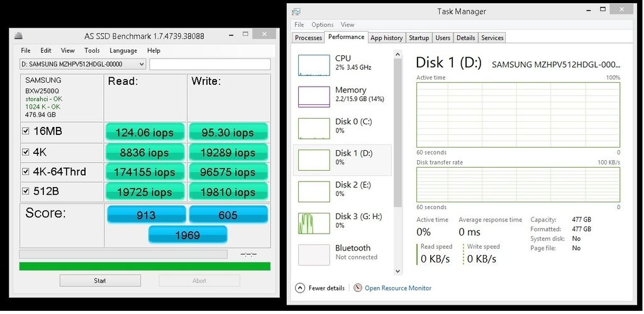The width and height of the screenshot is (644, 314).
Task: Select the CPU usage graph thumbnail
Action: tap(314, 65)
